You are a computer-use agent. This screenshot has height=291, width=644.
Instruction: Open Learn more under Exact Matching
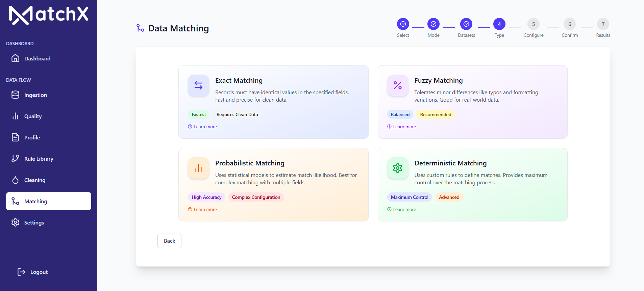pos(202,127)
